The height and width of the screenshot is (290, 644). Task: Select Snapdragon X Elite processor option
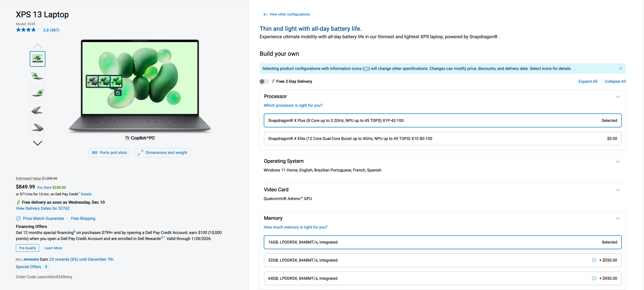[x=442, y=139]
